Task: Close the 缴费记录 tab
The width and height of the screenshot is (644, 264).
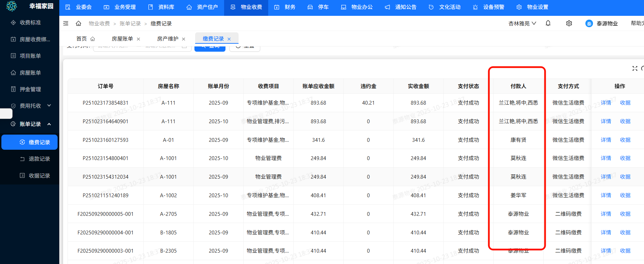Action: point(229,39)
